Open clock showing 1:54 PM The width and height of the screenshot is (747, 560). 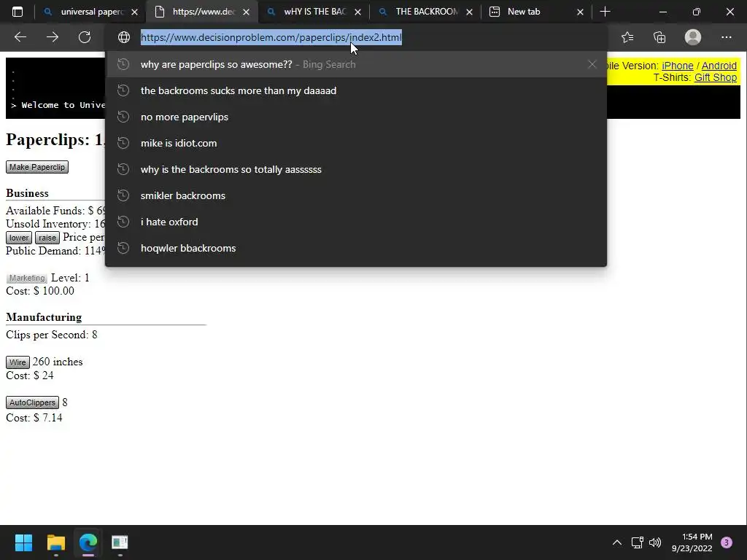[692, 542]
